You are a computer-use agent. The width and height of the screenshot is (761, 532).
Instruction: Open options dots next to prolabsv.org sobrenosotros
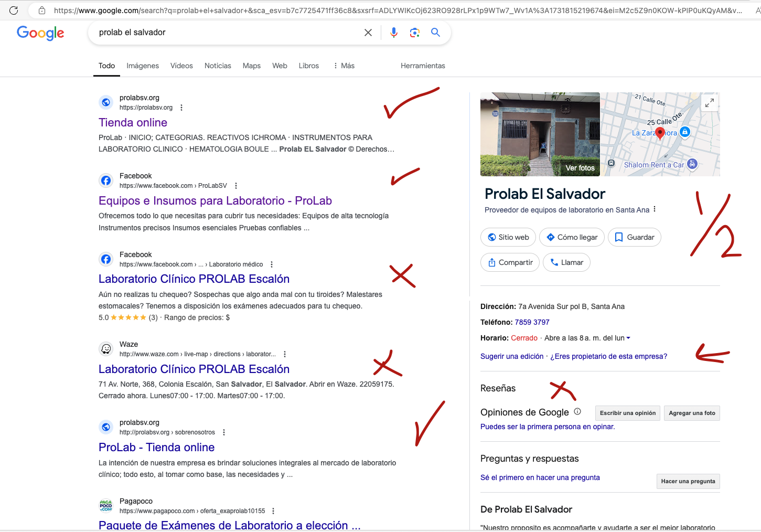pyautogui.click(x=224, y=432)
